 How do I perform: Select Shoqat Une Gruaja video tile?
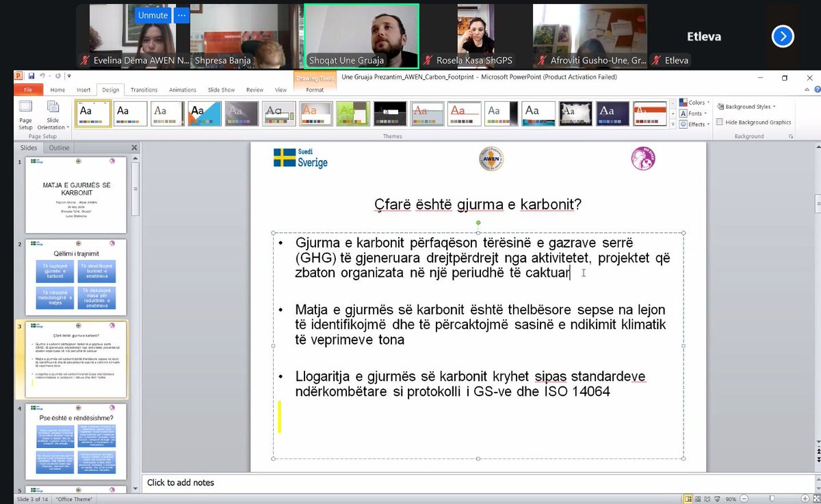(361, 36)
